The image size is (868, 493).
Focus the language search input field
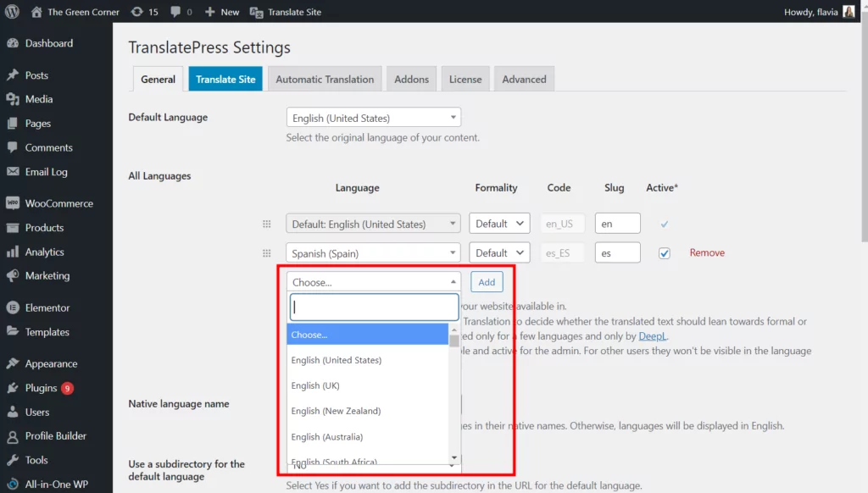point(373,307)
